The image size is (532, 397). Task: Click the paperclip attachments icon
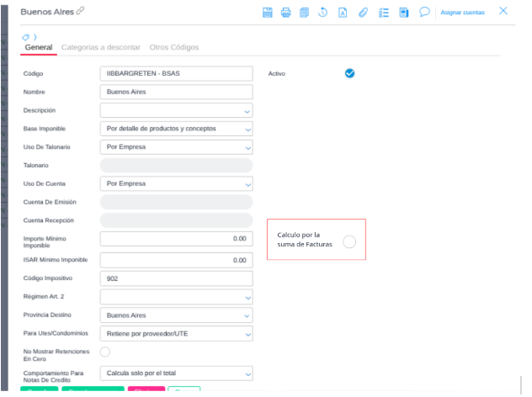tap(364, 12)
